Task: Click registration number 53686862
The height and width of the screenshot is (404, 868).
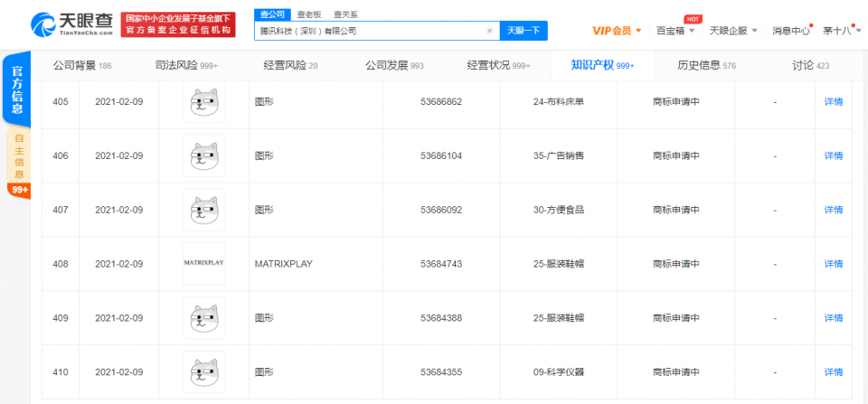Action: [440, 102]
